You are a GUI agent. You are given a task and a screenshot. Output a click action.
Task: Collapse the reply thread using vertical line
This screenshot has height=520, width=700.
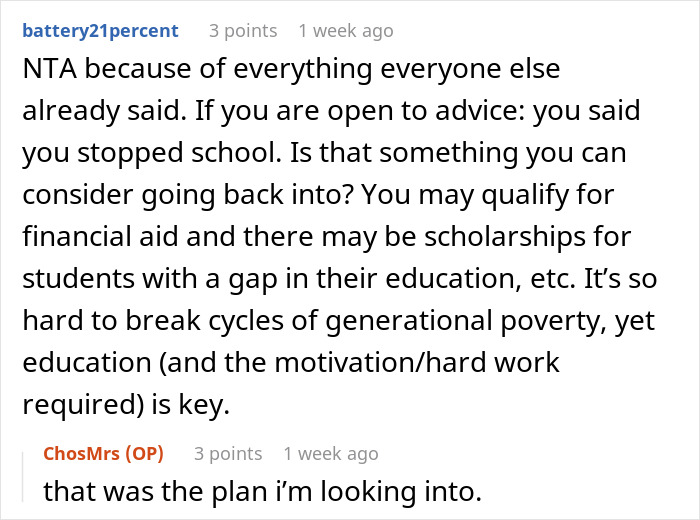(x=23, y=477)
